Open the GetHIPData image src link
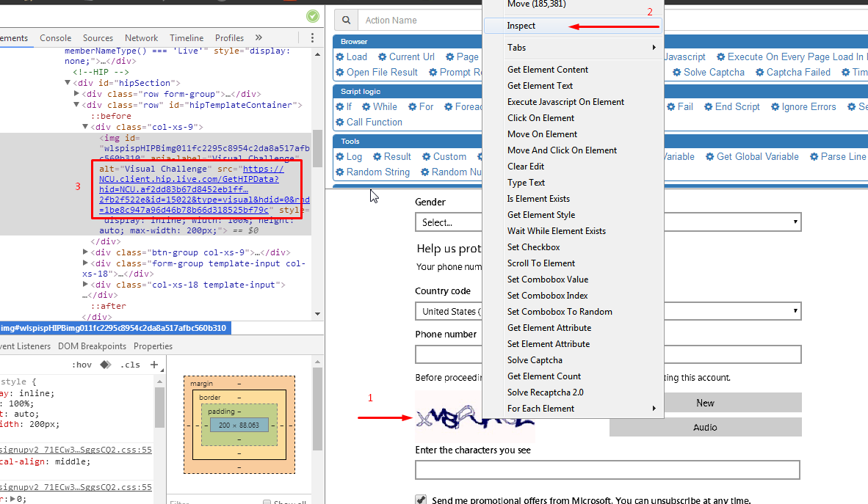Screen dimensions: 868x504 tap(189, 179)
